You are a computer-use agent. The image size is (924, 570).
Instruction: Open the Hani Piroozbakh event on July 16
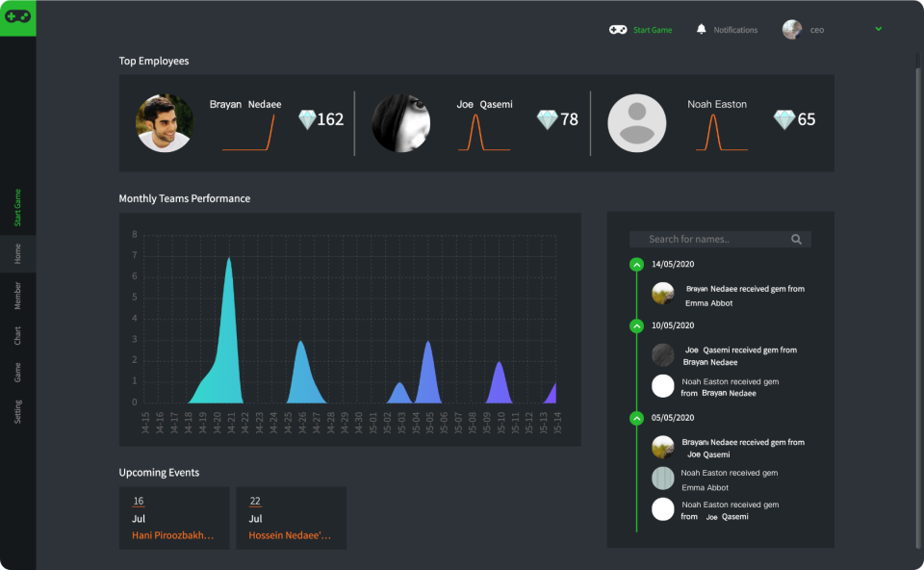(x=173, y=518)
